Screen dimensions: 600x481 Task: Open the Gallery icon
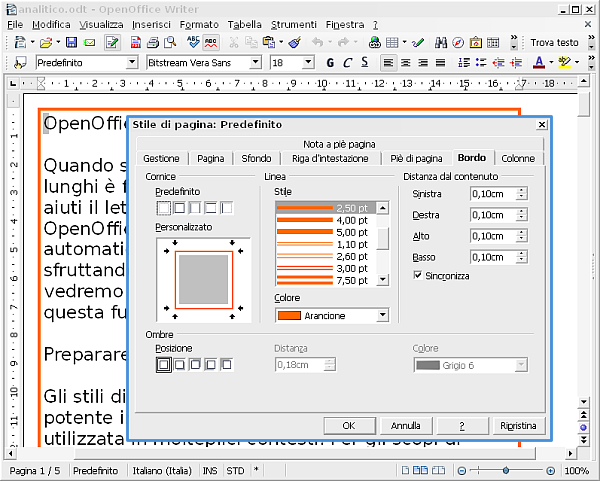476,42
